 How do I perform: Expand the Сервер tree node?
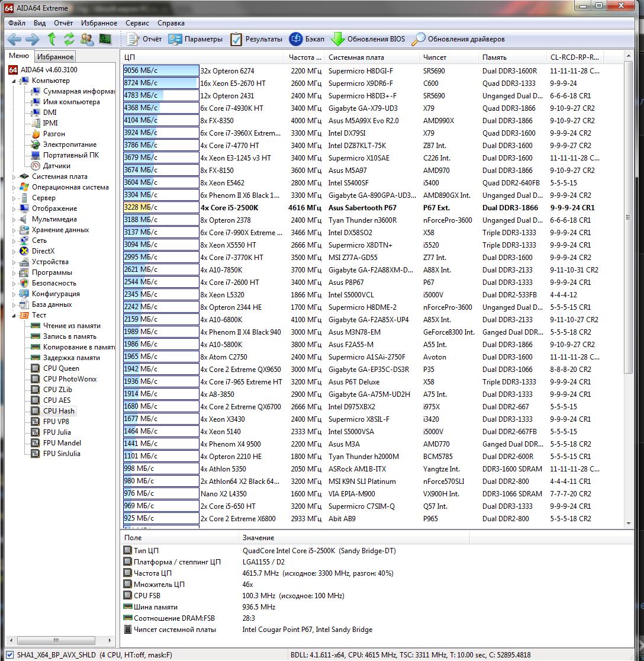14,198
